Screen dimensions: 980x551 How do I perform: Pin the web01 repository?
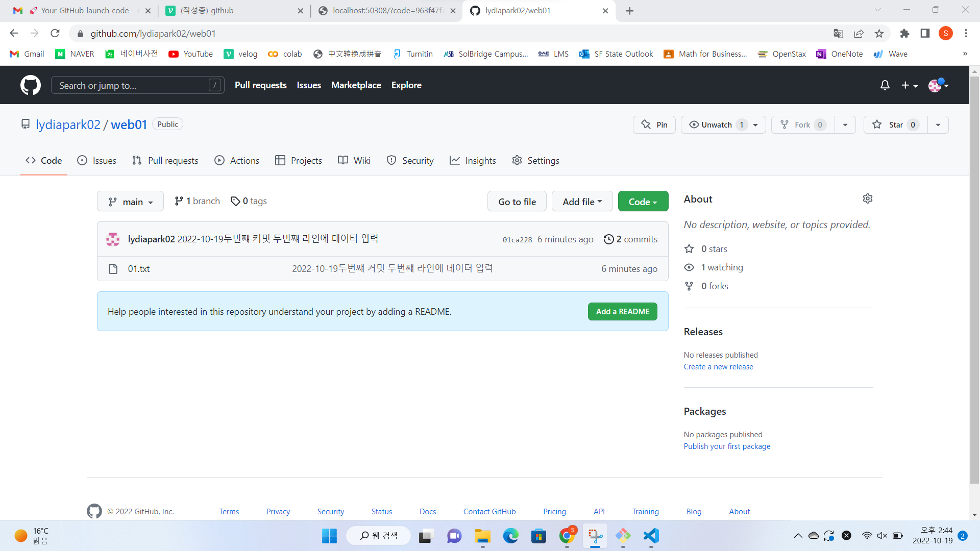click(x=654, y=124)
